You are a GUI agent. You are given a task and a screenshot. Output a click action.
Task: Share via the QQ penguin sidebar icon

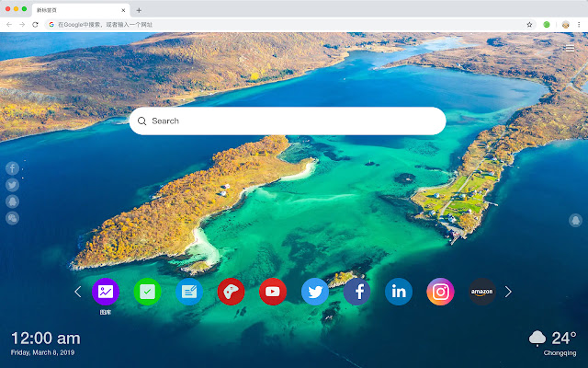tap(13, 201)
